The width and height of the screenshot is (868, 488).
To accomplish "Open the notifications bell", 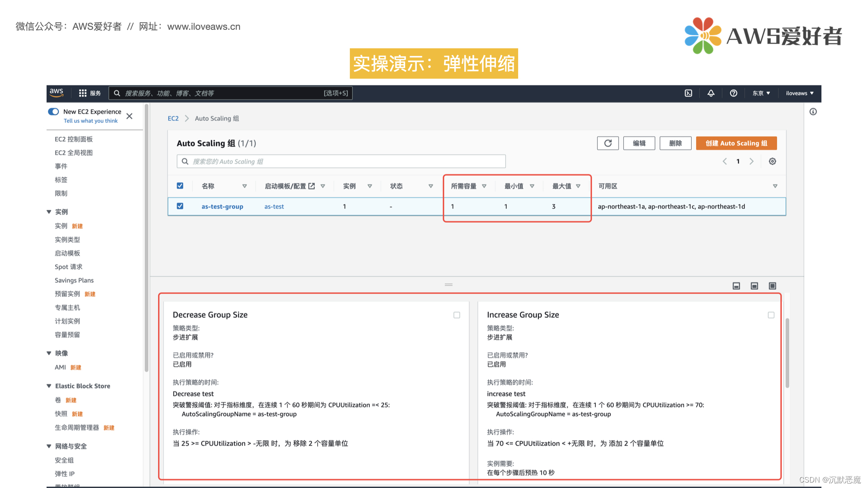I will [x=711, y=93].
